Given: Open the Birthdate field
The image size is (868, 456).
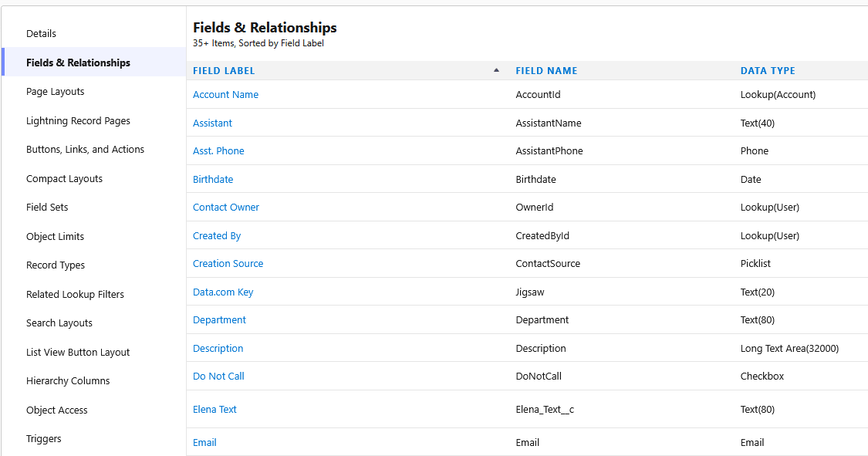Looking at the screenshot, I should coord(213,180).
